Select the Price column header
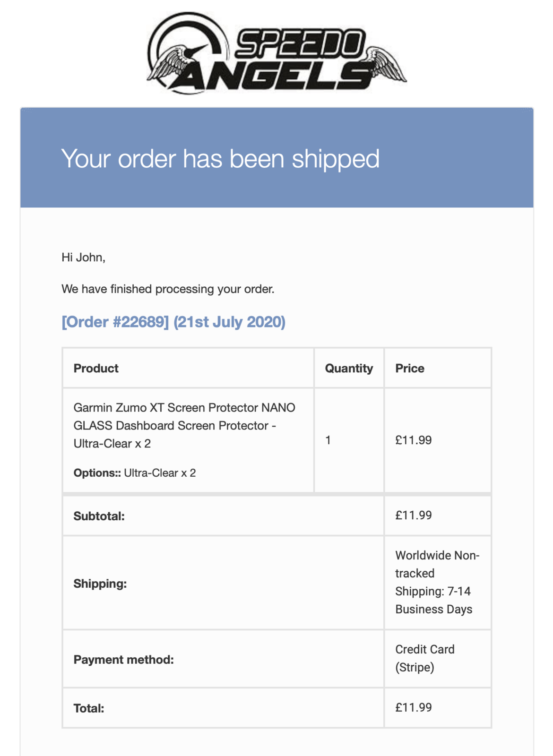553x756 pixels. coord(410,368)
